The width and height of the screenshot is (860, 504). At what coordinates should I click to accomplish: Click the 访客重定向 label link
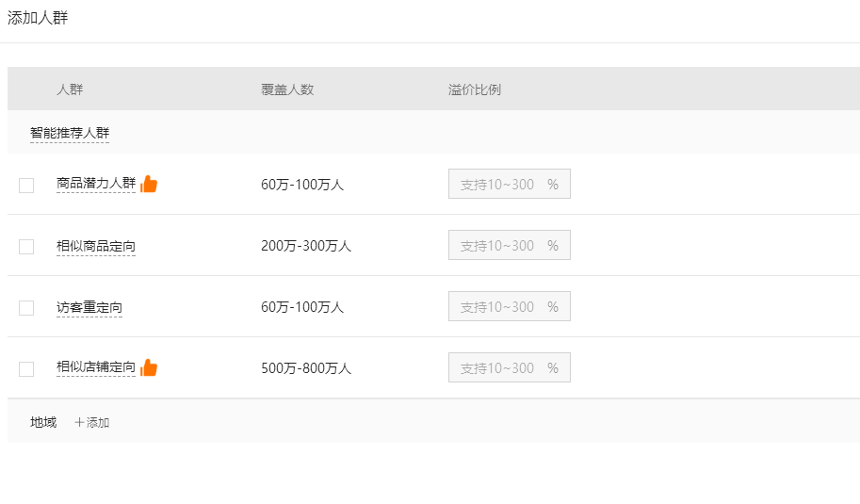click(89, 308)
